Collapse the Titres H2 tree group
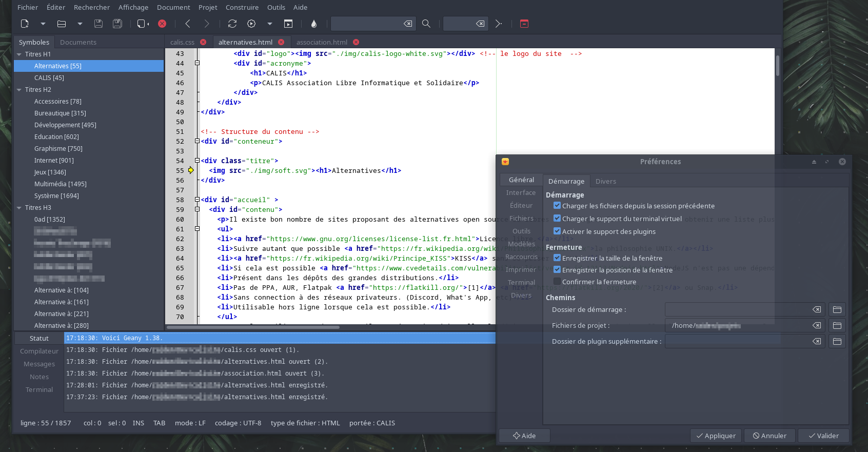The image size is (868, 452). [19, 90]
